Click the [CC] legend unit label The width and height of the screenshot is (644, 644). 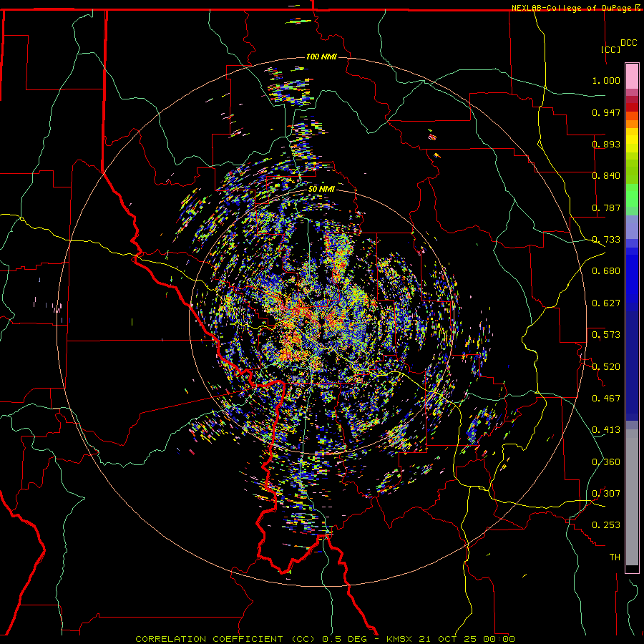[x=610, y=49]
